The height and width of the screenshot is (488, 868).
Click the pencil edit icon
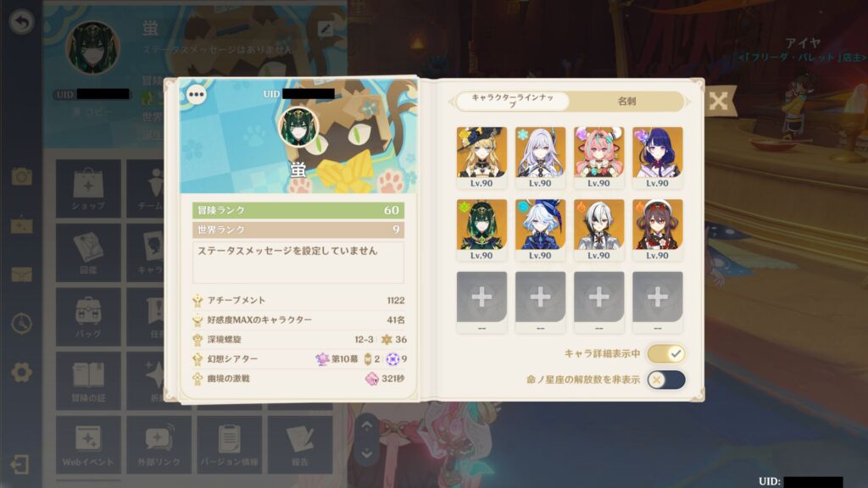coord(325,29)
